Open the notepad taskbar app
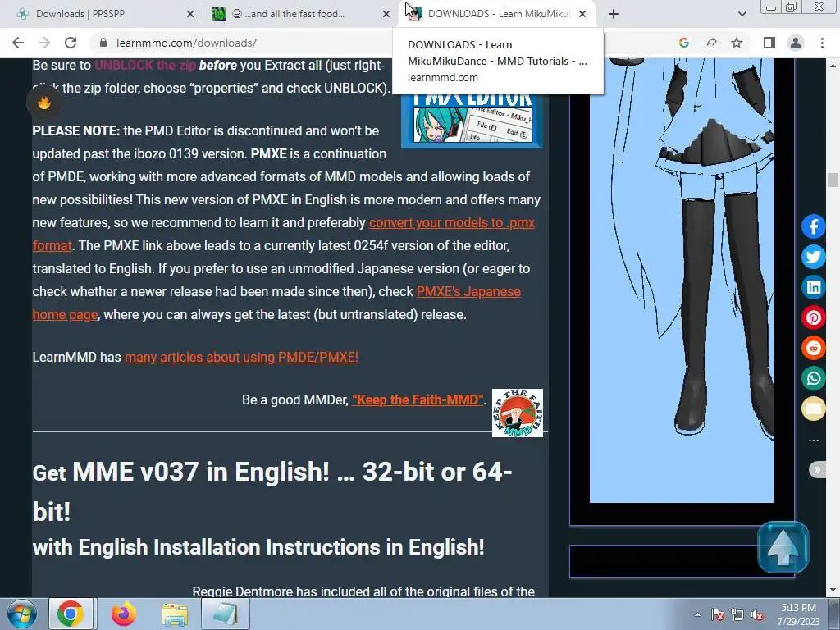The height and width of the screenshot is (630, 840). [226, 614]
